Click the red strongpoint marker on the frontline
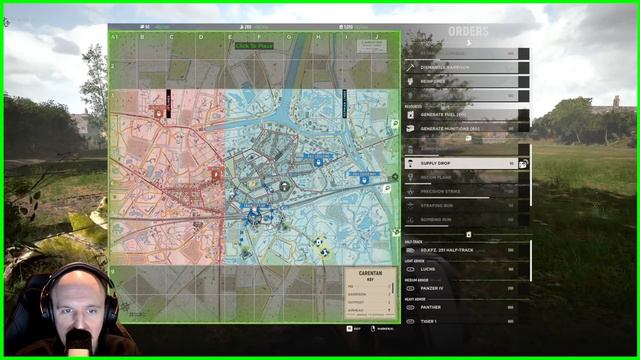The height and width of the screenshot is (360, 640). tap(216, 175)
